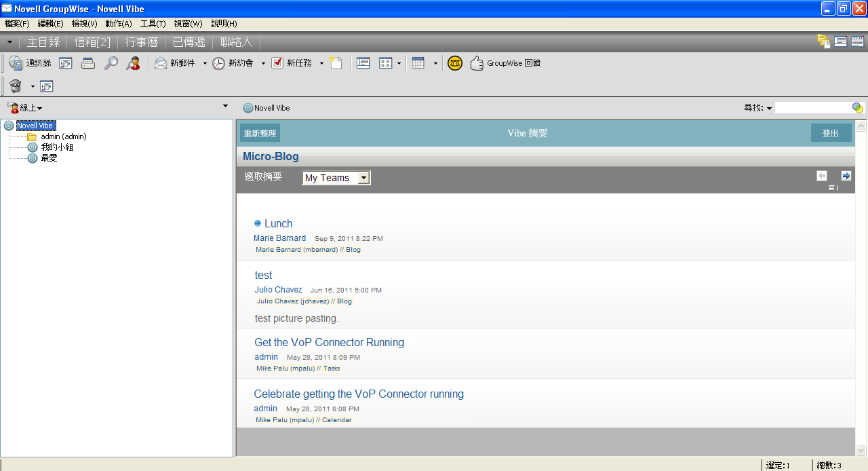Click the window icon beside trash dropdown
This screenshot has width=868, height=471.
[x=47, y=86]
